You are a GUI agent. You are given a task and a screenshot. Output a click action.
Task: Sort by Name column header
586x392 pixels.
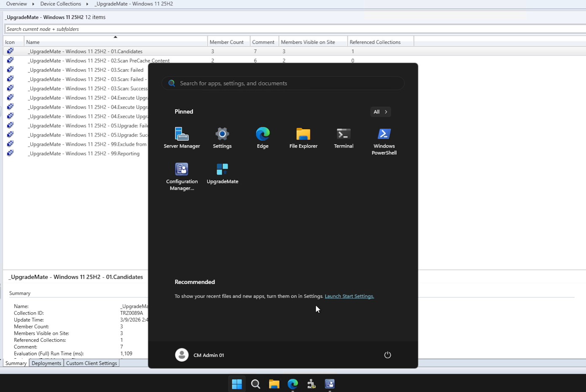point(116,42)
